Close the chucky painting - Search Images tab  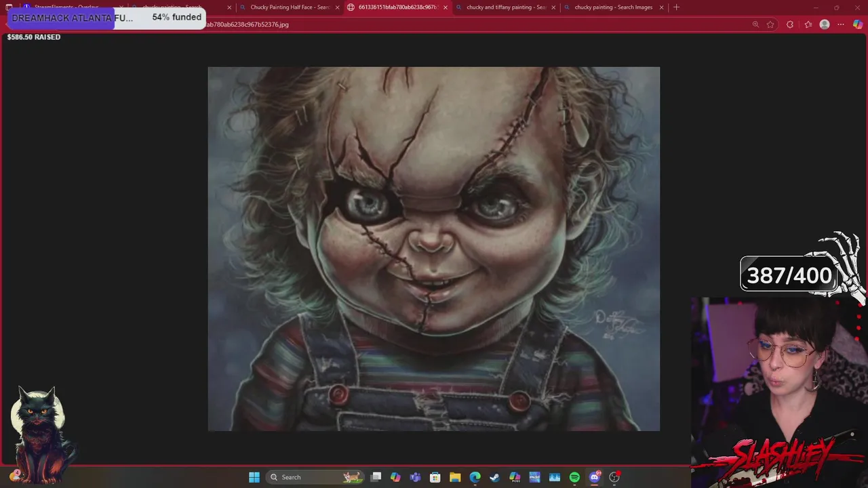(661, 7)
